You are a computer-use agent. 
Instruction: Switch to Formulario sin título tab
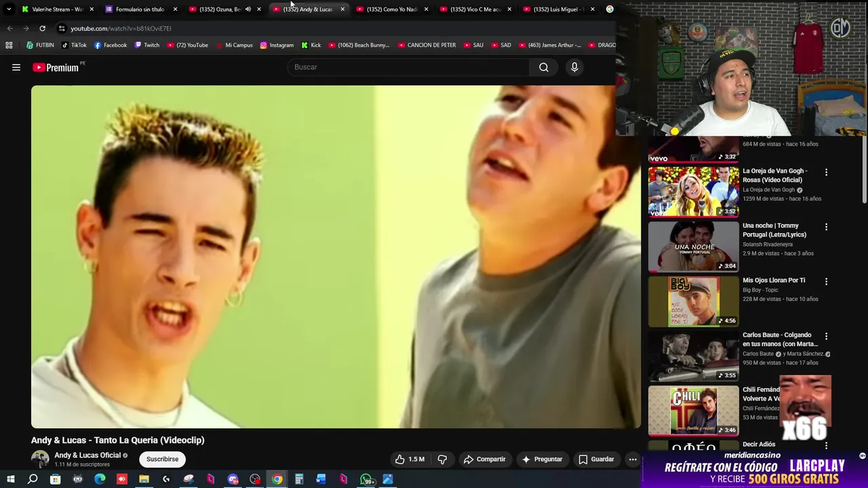point(140,9)
